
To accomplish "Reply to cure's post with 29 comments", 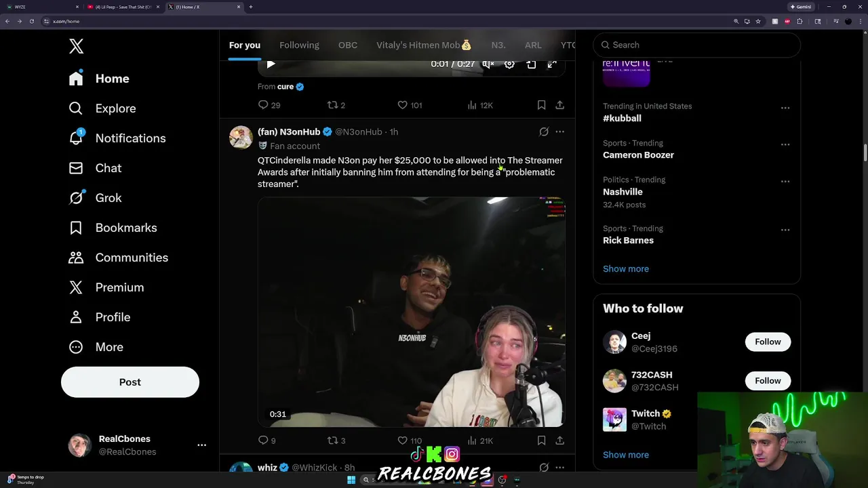I will coord(269,105).
